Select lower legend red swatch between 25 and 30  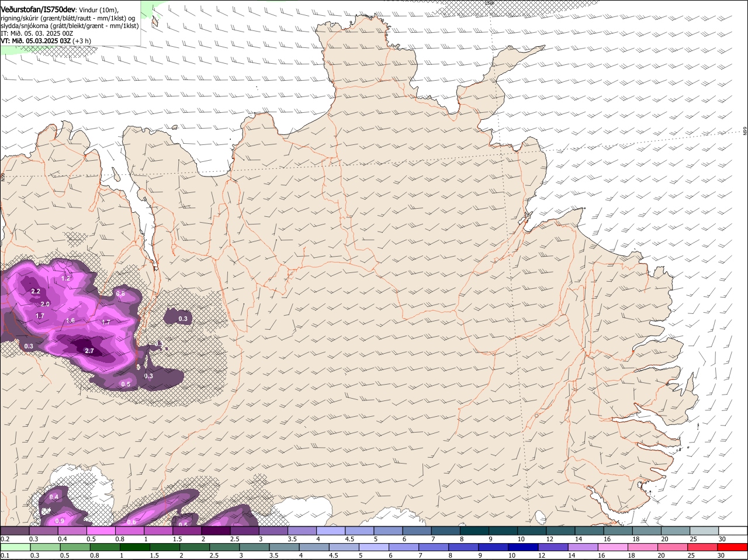click(703, 547)
